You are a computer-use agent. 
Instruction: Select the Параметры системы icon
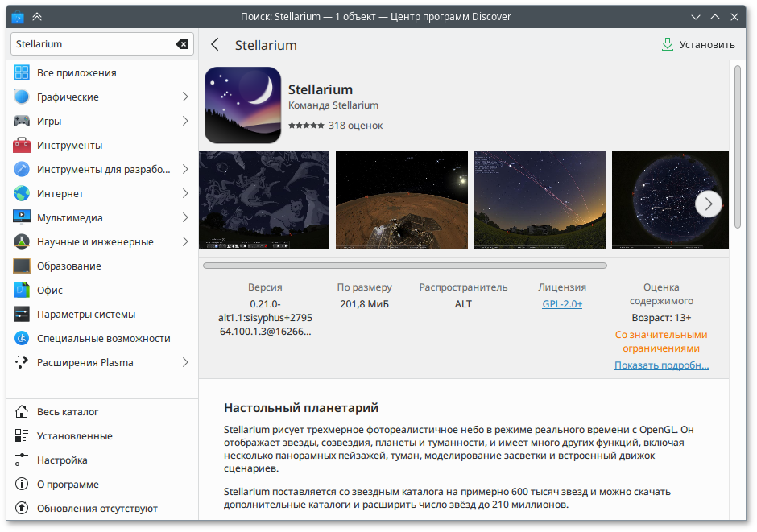22,314
